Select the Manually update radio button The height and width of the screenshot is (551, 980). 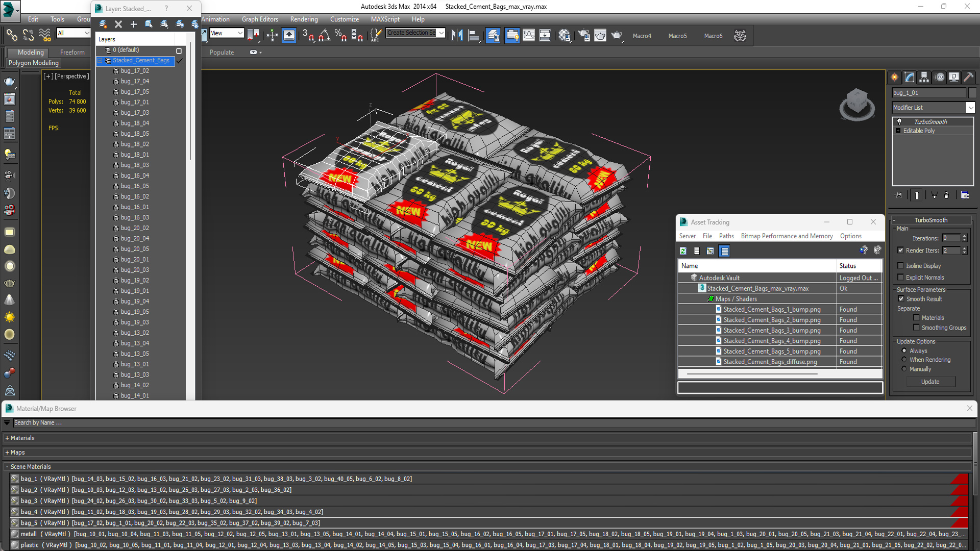click(x=904, y=369)
